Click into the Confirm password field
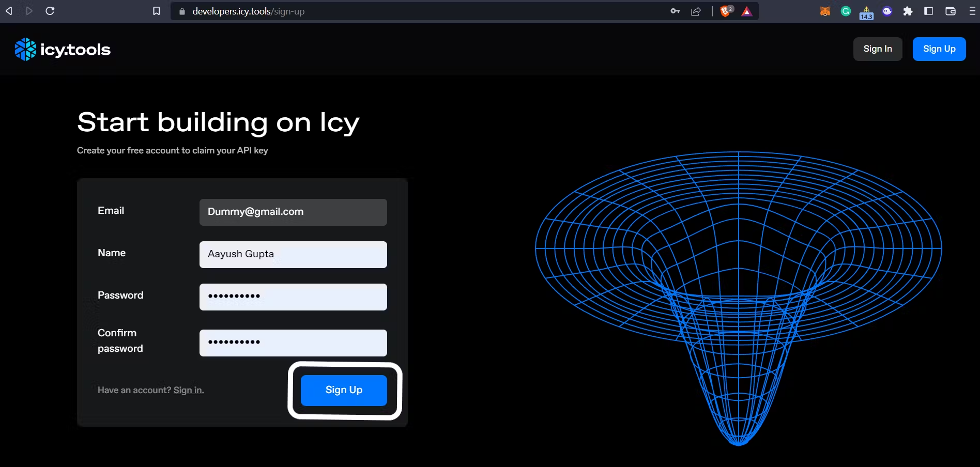Screen dimensions: 980x467 tap(293, 343)
